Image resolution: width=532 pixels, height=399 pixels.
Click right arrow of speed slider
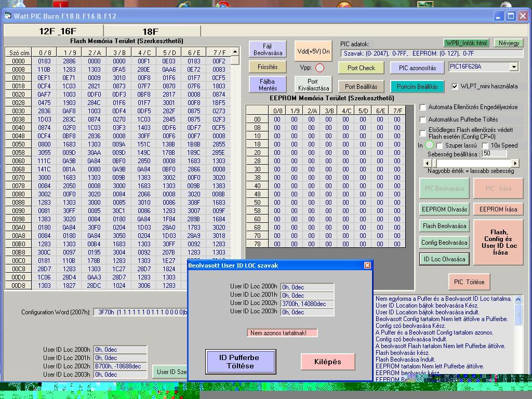pos(515,163)
